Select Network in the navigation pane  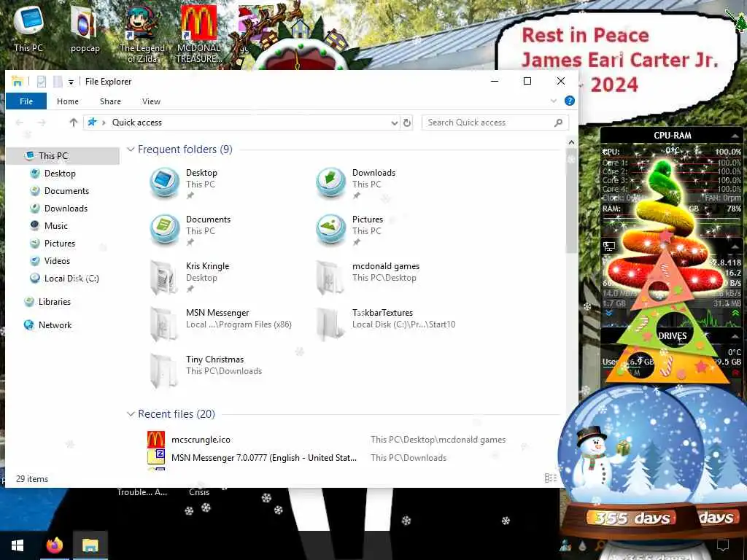click(54, 325)
